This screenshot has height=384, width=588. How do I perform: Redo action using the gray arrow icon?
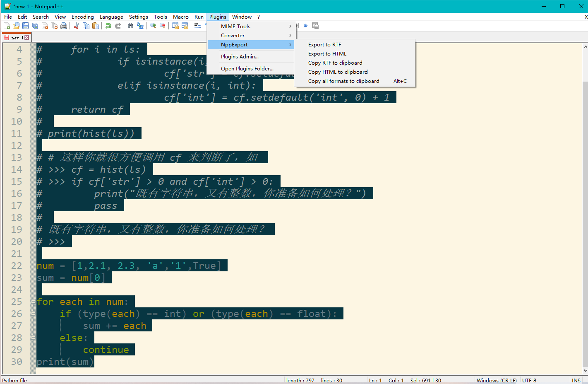point(118,26)
